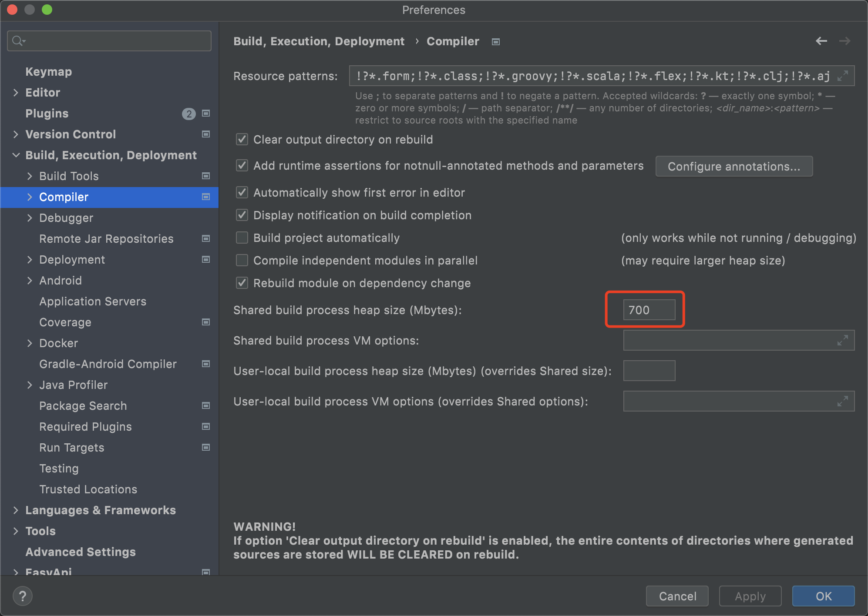The height and width of the screenshot is (616, 868).
Task: Click the magnifier icon in the search field
Action: pyautogui.click(x=17, y=40)
